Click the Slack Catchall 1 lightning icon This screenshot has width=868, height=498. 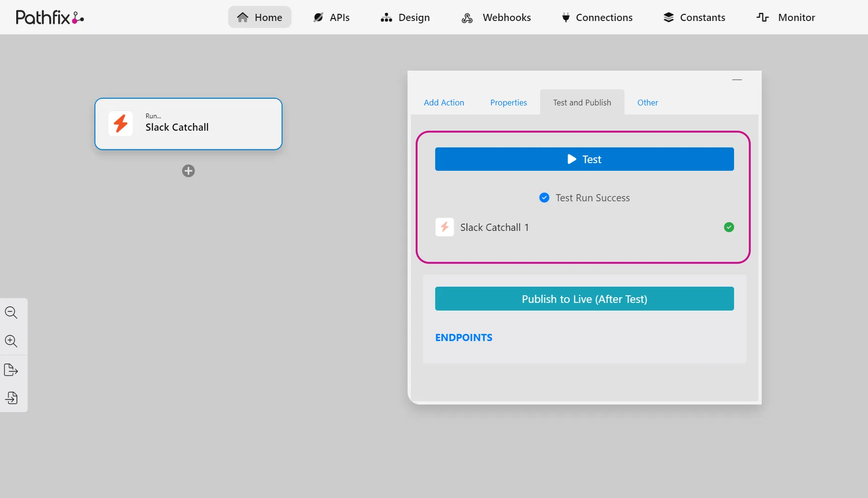pyautogui.click(x=445, y=227)
